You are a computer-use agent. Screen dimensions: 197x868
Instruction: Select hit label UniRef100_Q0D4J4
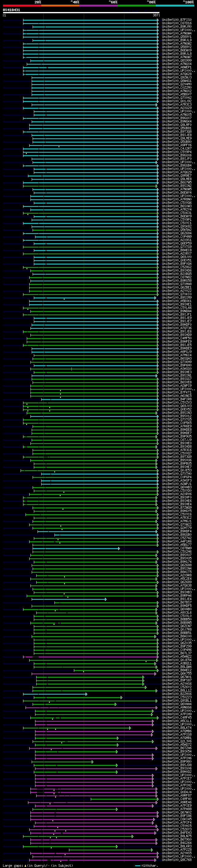pyautogui.click(x=177, y=792)
